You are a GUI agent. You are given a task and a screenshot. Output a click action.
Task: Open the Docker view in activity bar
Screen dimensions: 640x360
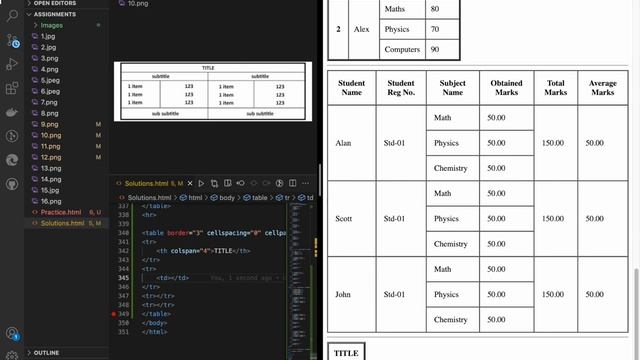click(x=12, y=112)
